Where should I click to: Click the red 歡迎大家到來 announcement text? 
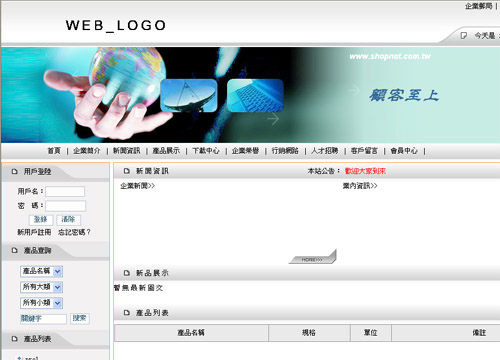click(365, 171)
